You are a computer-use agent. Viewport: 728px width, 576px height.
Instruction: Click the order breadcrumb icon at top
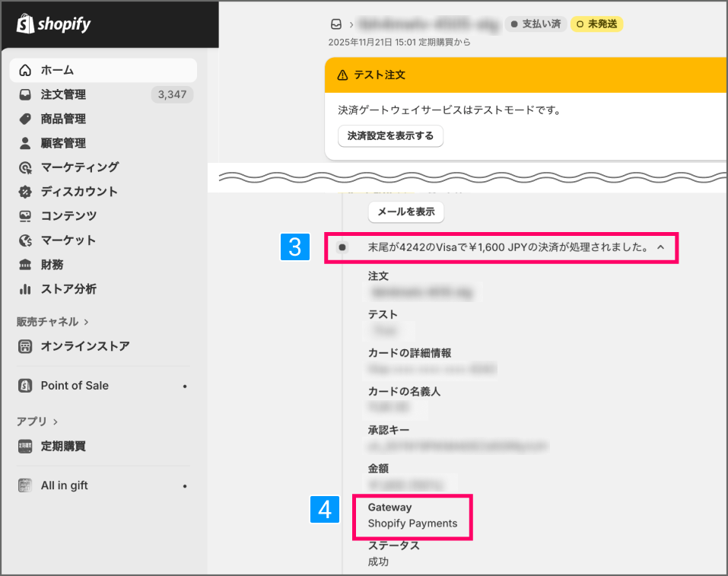(336, 24)
